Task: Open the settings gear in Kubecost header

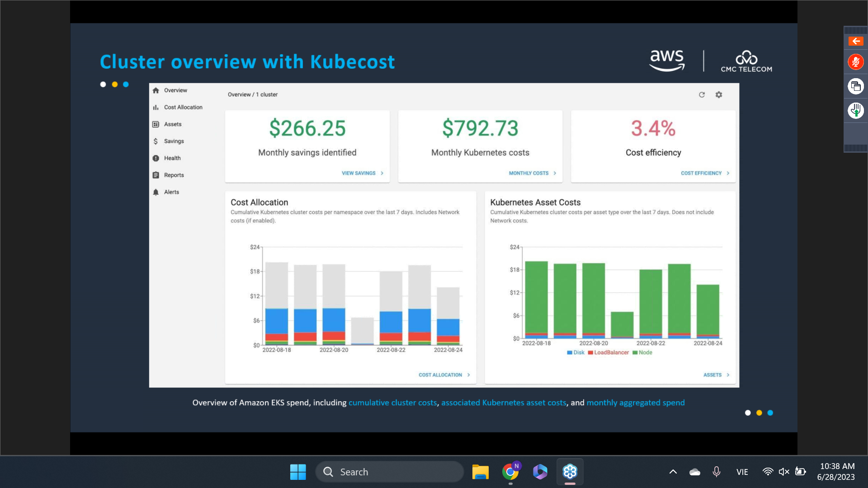Action: tap(719, 95)
